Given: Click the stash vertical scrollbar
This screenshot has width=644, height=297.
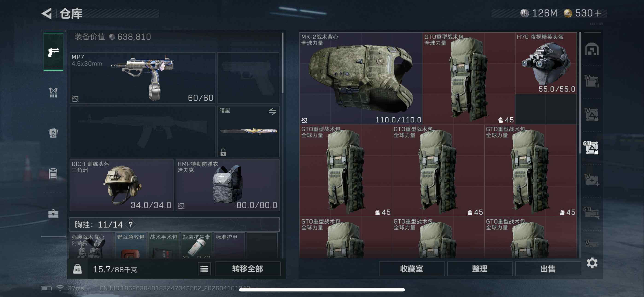Looking at the screenshot, I should (x=580, y=93).
